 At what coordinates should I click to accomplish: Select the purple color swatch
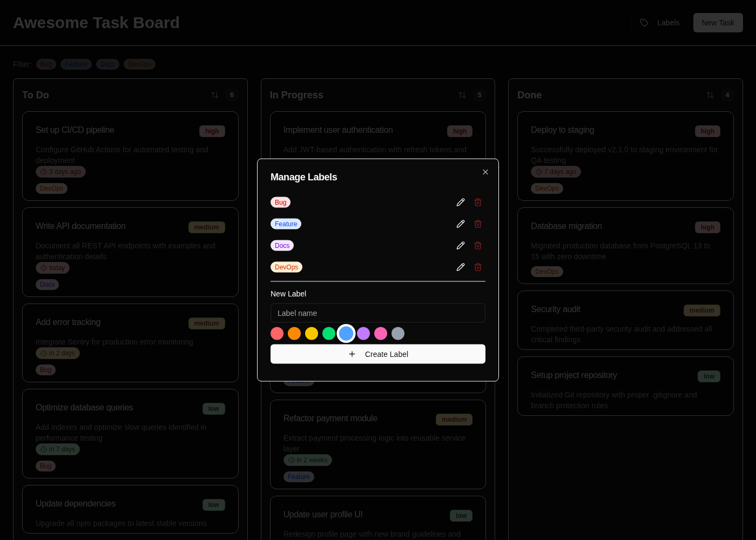click(x=363, y=334)
